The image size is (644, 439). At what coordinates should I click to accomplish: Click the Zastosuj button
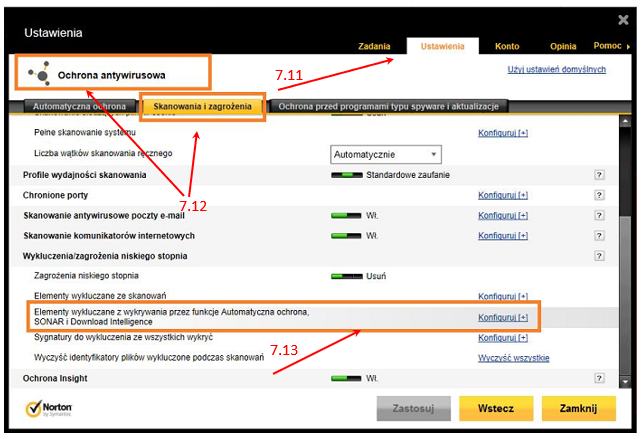(x=413, y=409)
